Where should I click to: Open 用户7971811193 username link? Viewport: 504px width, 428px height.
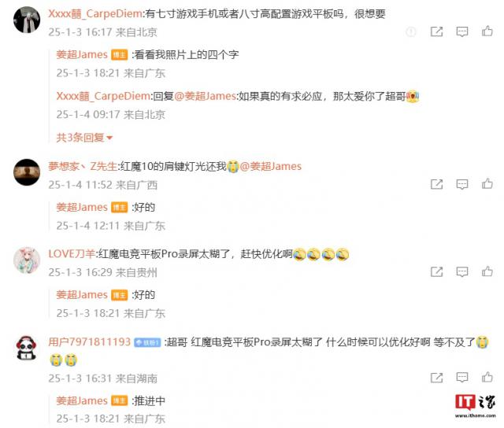[89, 342]
